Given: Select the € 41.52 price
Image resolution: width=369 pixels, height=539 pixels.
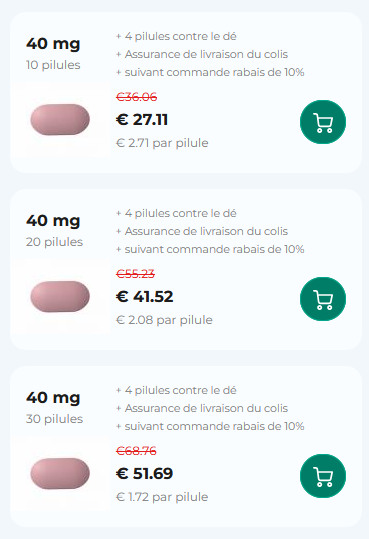Looking at the screenshot, I should click(x=144, y=297).
